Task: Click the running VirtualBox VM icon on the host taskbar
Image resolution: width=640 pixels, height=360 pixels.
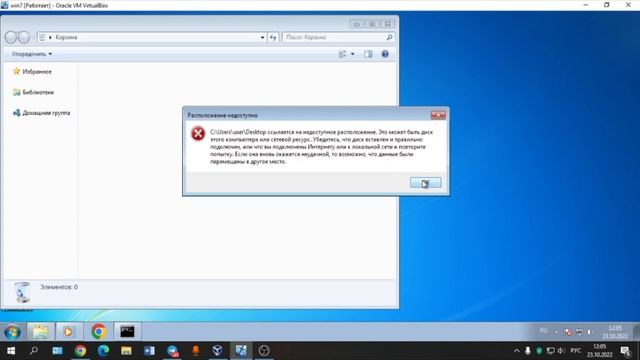Action: pyautogui.click(x=241, y=351)
